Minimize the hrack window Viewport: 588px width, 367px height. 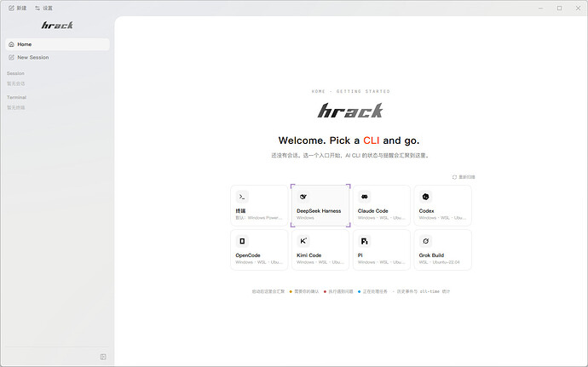pyautogui.click(x=541, y=8)
